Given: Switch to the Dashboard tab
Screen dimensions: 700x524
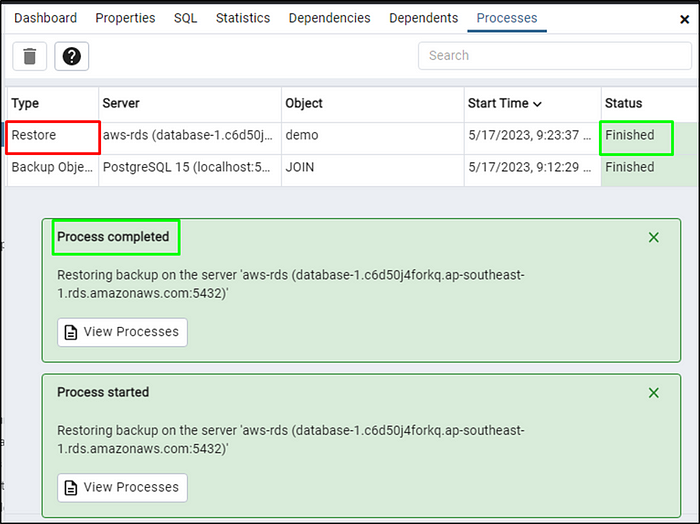Looking at the screenshot, I should (x=46, y=18).
